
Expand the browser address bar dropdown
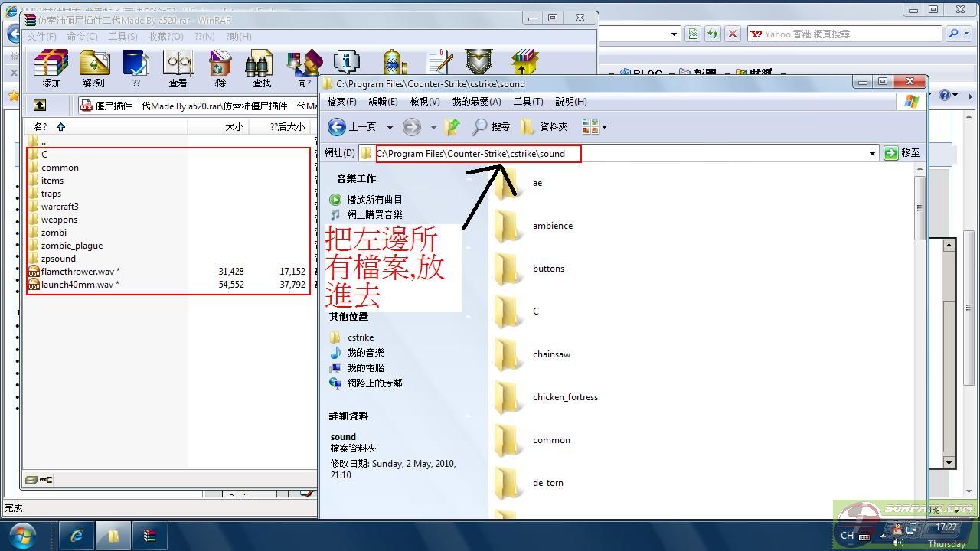(x=675, y=34)
